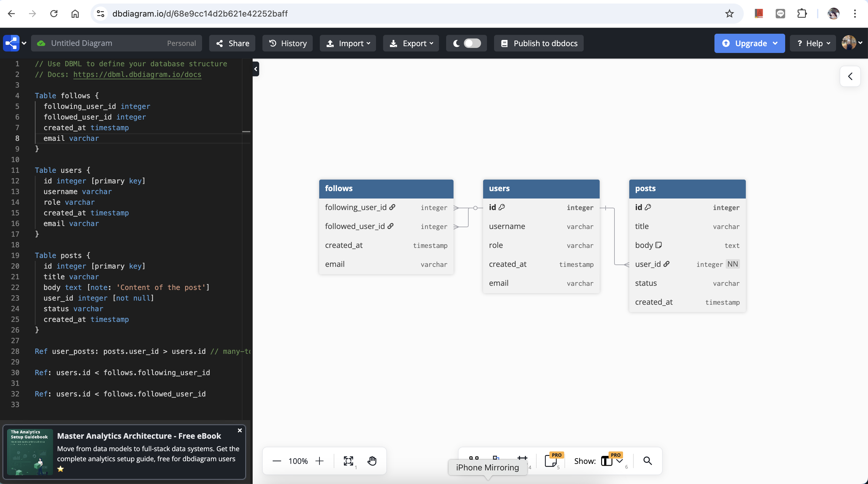Open the diagram search icon
868x484 pixels.
(647, 461)
